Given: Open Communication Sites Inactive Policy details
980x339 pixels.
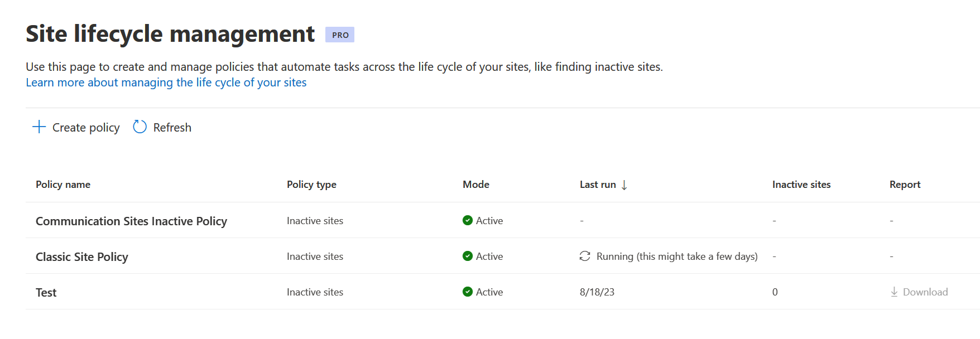Looking at the screenshot, I should [x=131, y=220].
